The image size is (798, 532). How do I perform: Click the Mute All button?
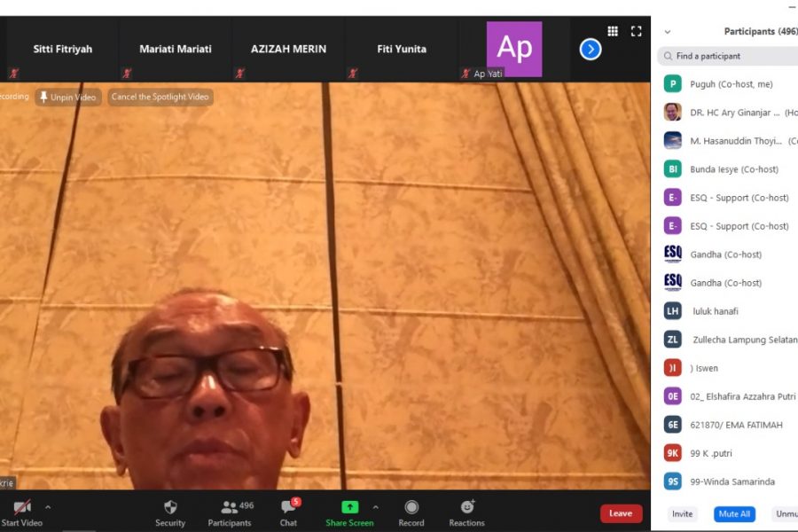pyautogui.click(x=734, y=513)
